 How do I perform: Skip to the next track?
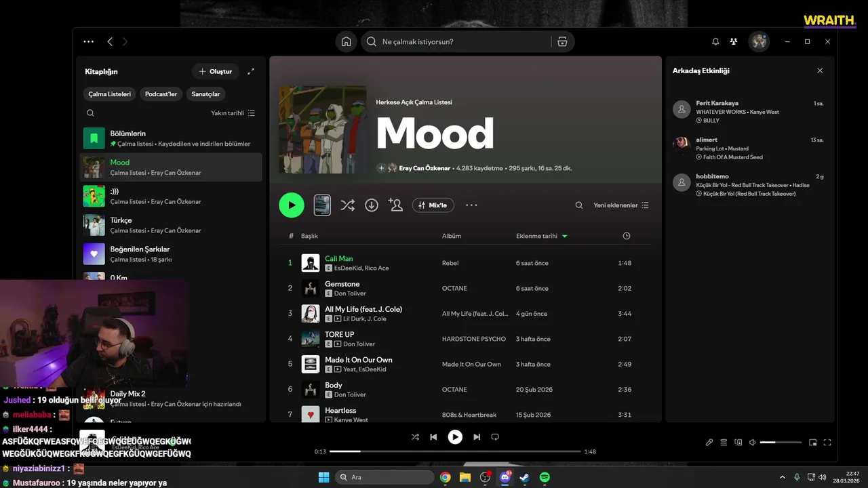[x=477, y=437]
